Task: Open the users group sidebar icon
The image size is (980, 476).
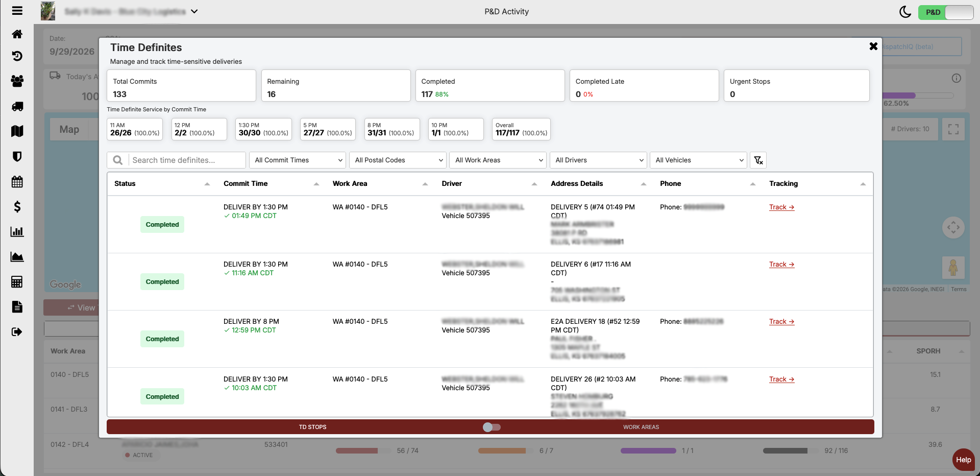Action: pyautogui.click(x=17, y=81)
